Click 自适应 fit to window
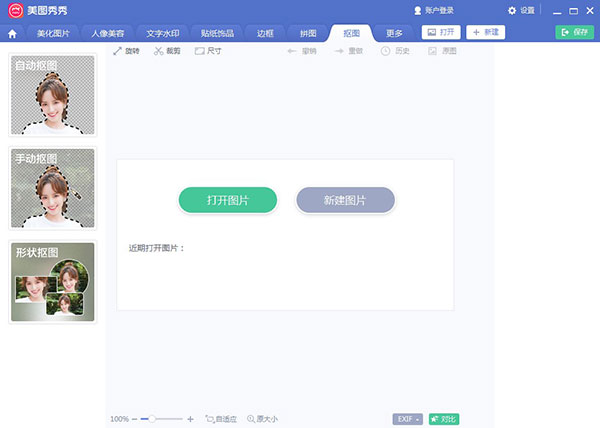 [x=221, y=419]
